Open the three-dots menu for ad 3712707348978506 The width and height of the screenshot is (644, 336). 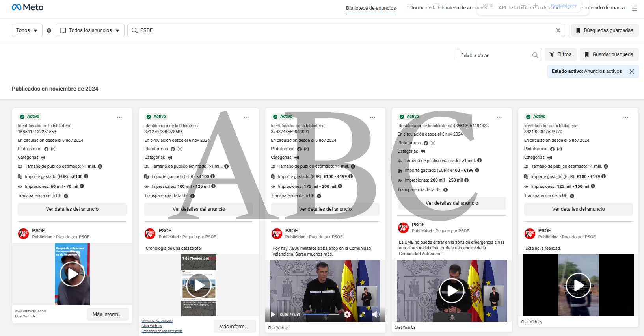pos(246,117)
